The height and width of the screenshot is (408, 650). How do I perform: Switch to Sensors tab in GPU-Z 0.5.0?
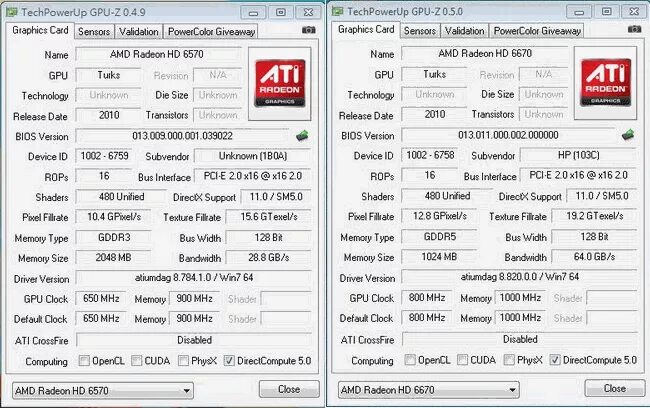420,31
